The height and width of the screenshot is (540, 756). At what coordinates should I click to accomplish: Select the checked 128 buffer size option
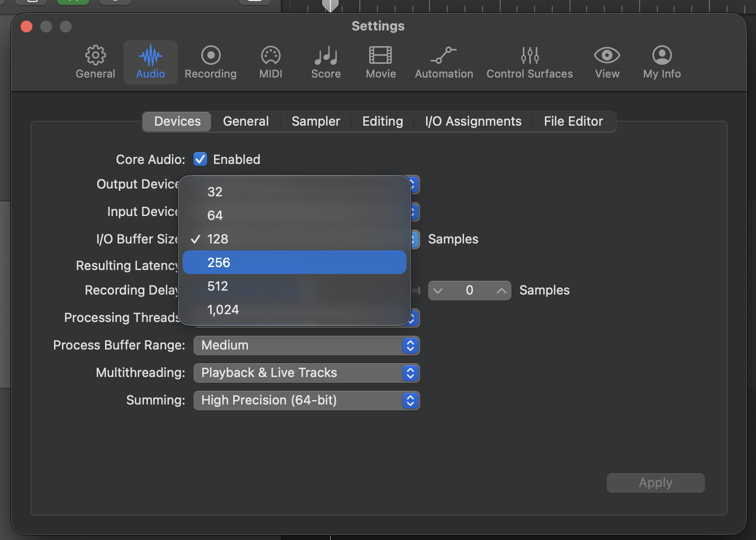tap(295, 239)
